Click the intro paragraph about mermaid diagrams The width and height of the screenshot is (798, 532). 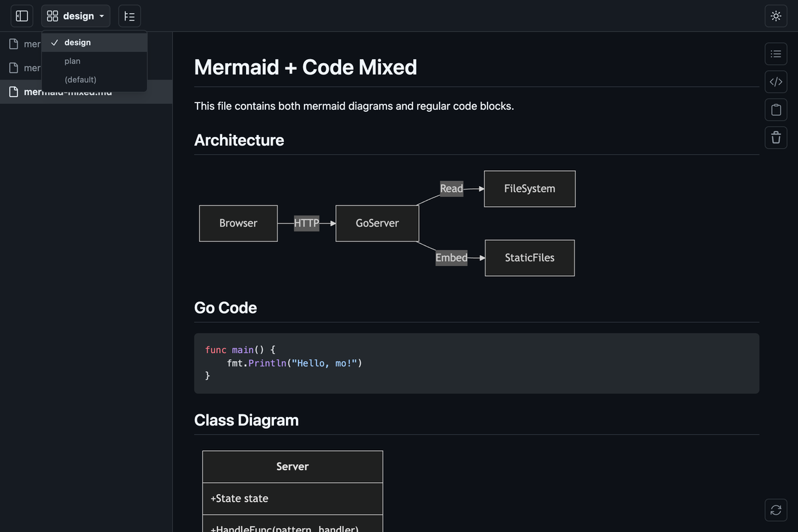coord(354,106)
